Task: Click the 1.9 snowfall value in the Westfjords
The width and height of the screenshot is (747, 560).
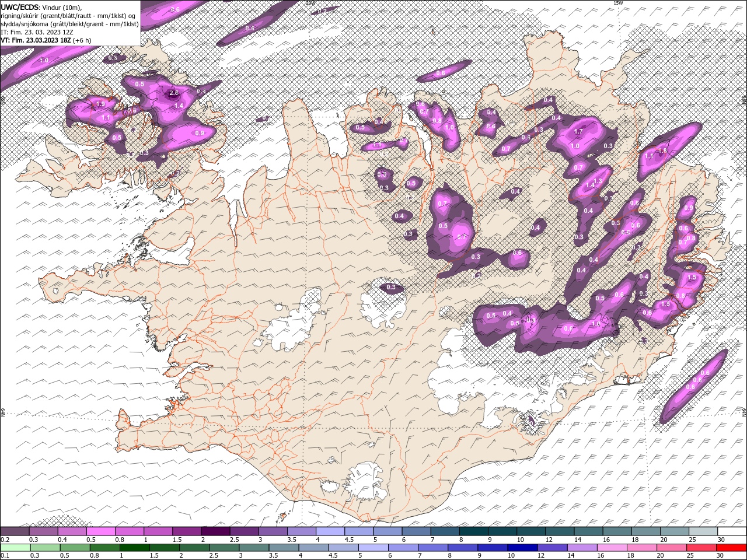Action: click(x=100, y=104)
